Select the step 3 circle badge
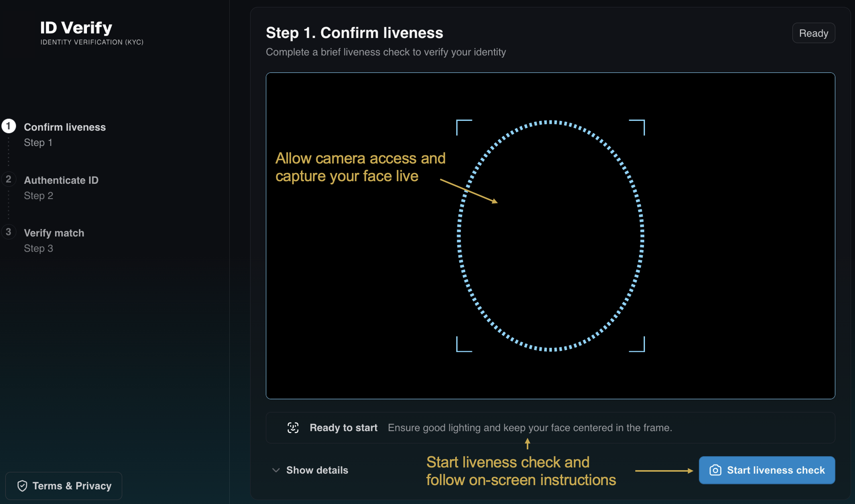The image size is (855, 504). [8, 232]
